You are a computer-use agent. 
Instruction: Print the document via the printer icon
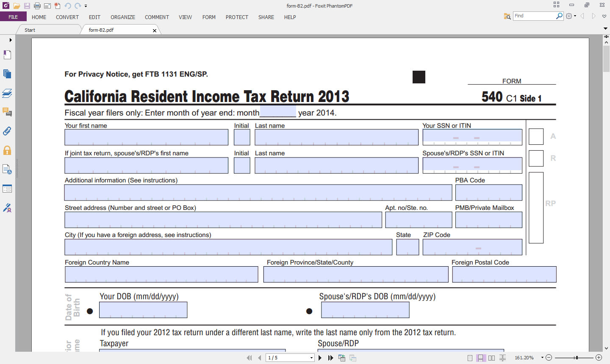coord(37,6)
